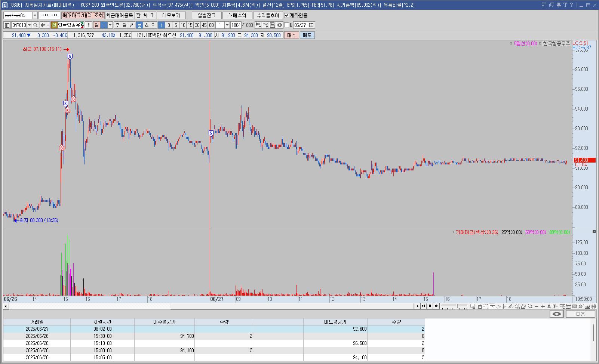Click the first S sell marker near peak
The height and width of the screenshot is (364, 599).
click(x=70, y=56)
